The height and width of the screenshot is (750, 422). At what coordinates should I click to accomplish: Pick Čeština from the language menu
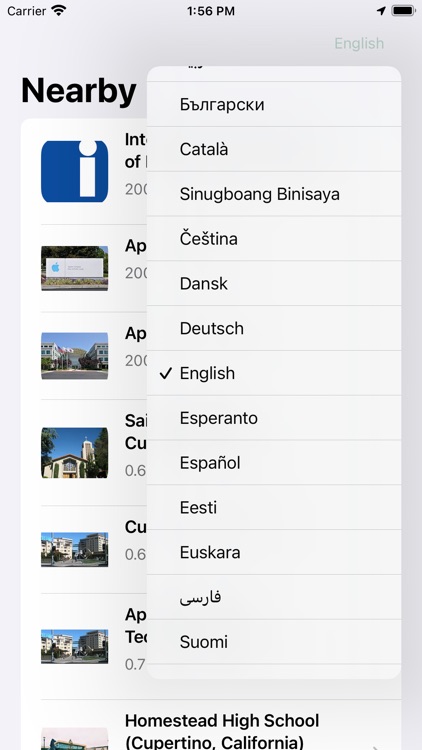pos(274,239)
